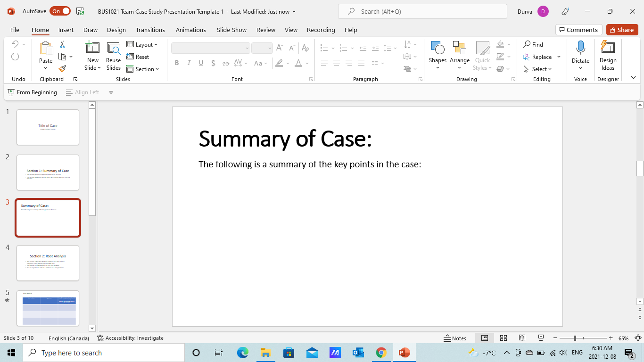This screenshot has height=362, width=644.
Task: Fit slide to current window
Action: (638, 338)
